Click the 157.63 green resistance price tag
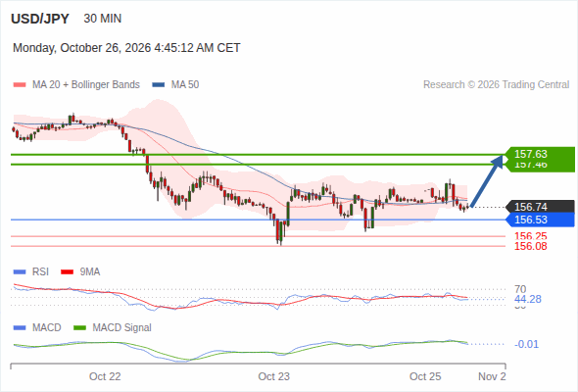Viewport: 578px width, 392px height. (540, 154)
